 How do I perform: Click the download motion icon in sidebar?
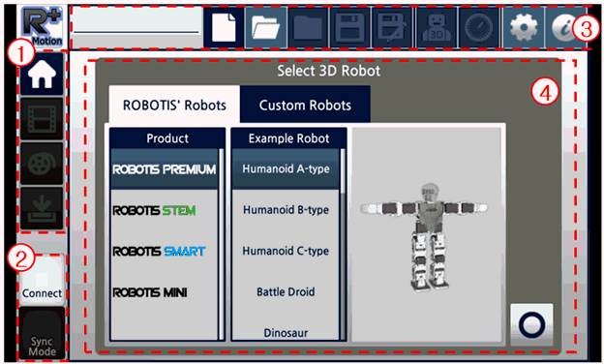tap(42, 208)
